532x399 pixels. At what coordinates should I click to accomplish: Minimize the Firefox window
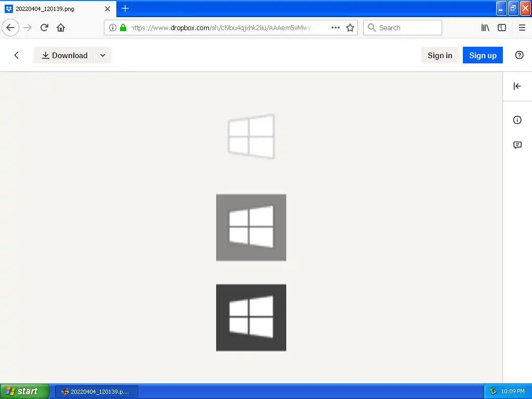501,8
